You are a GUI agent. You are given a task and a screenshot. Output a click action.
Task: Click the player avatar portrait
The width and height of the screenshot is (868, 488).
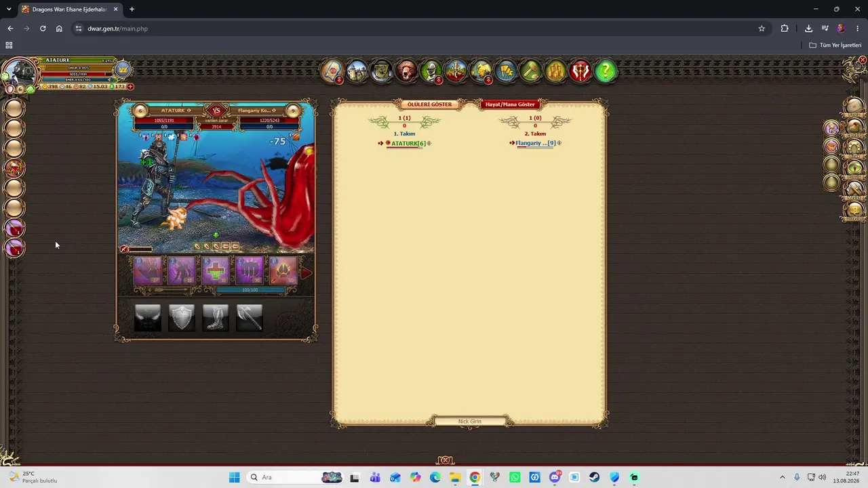20,72
